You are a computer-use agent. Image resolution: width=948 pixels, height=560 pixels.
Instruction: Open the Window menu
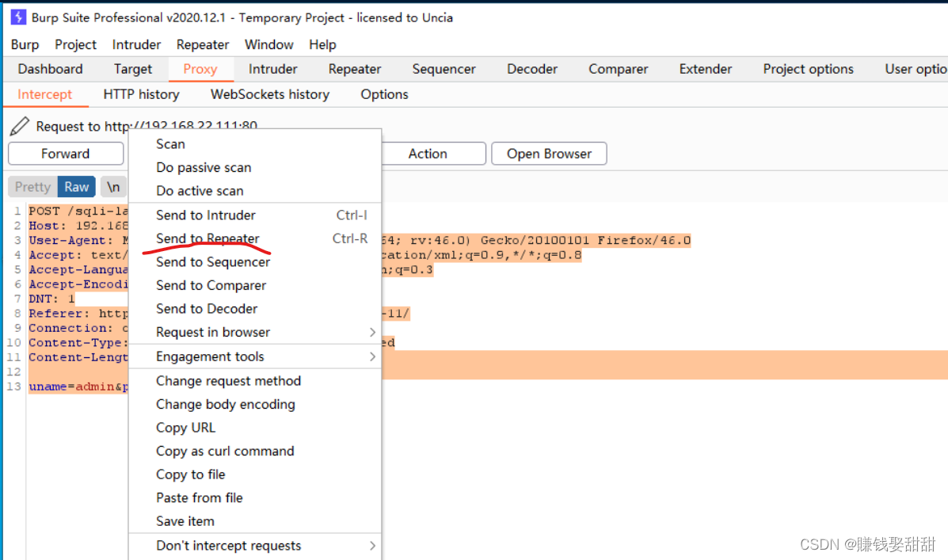click(269, 44)
